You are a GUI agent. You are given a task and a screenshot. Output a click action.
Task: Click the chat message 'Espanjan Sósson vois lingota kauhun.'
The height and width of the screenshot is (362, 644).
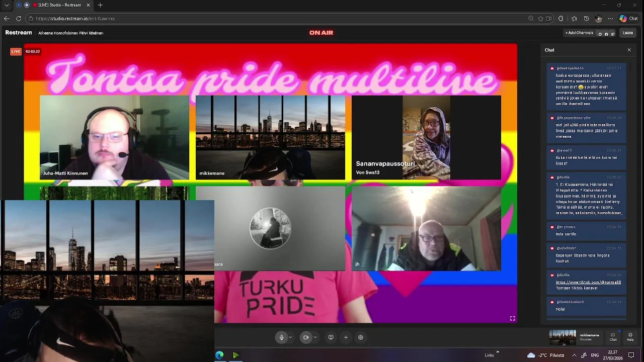click(587, 255)
